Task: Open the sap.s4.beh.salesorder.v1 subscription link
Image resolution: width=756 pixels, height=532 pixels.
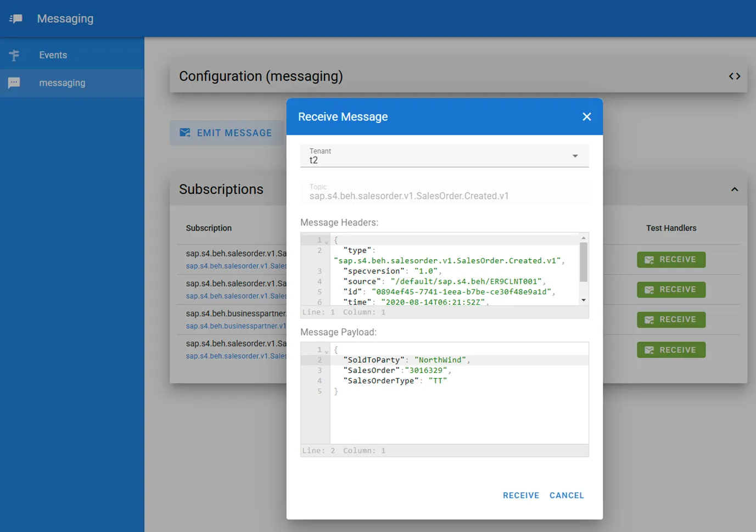Action: pyautogui.click(x=236, y=266)
